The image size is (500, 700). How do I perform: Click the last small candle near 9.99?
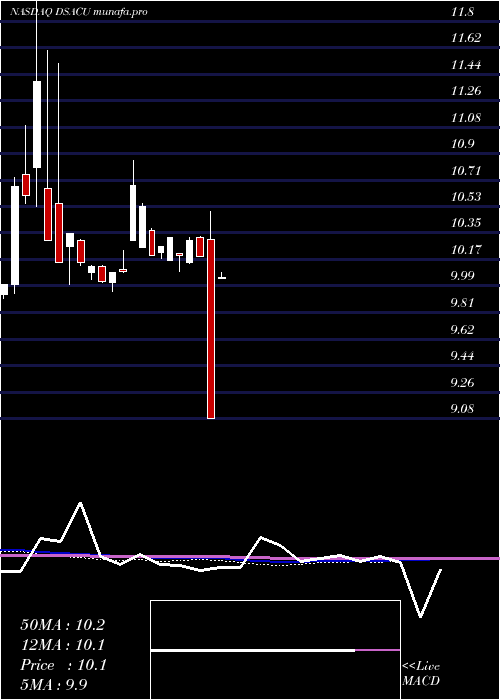pyautogui.click(x=221, y=276)
